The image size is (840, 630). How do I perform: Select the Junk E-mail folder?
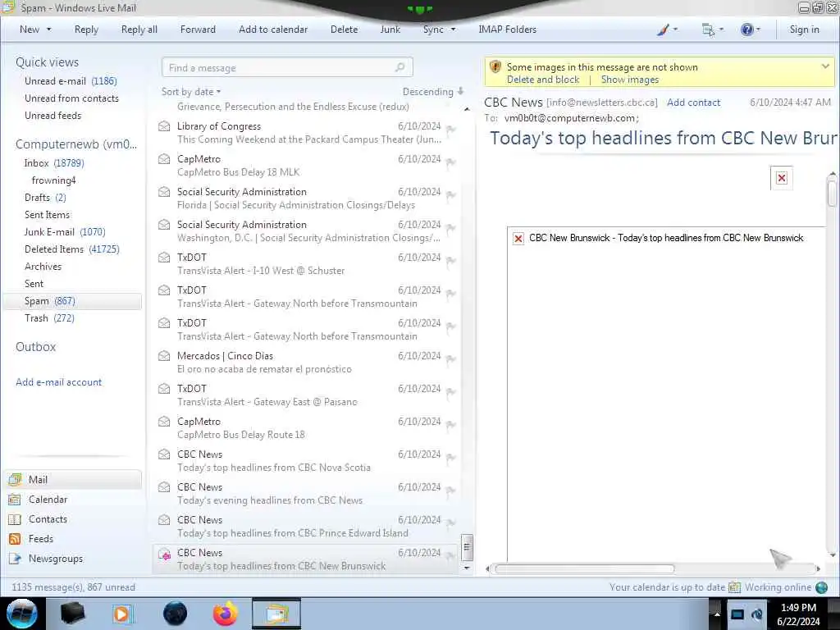(x=65, y=232)
